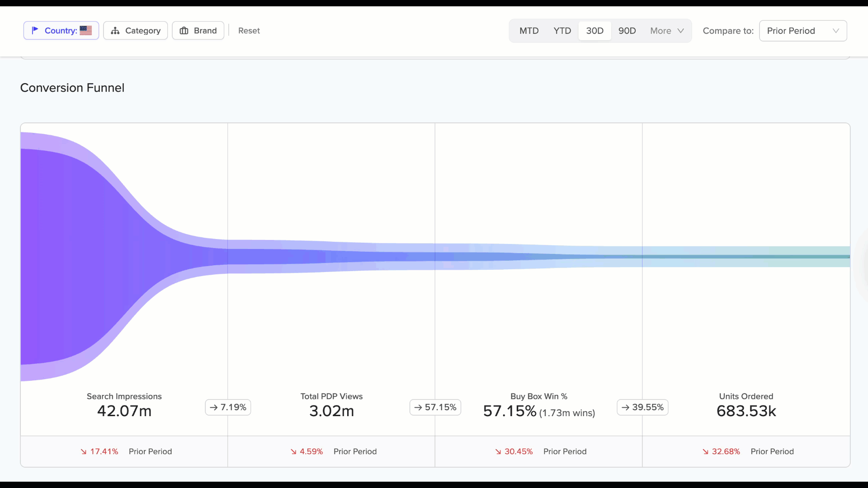Click the down arrow beside 4.59%
This screenshot has height=488, width=868.
click(294, 451)
